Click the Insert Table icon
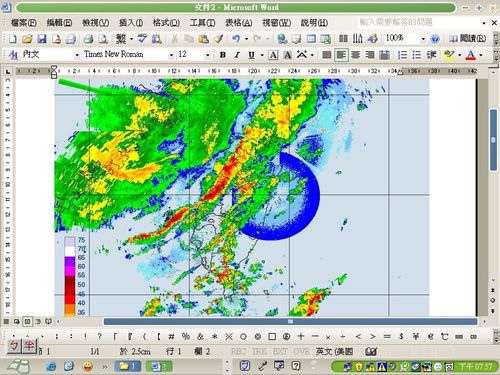The image size is (500, 375). tap(311, 39)
